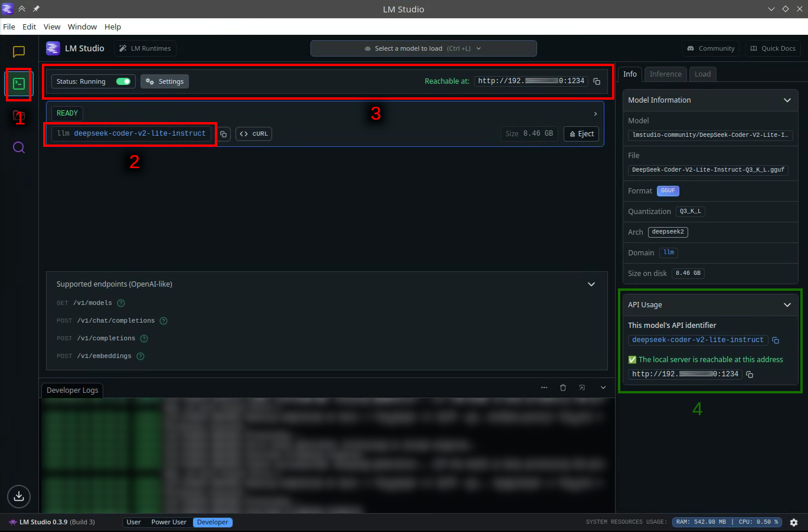Click the pin window icon in title bar
Viewport: 808px width, 532px height.
(x=36, y=9)
